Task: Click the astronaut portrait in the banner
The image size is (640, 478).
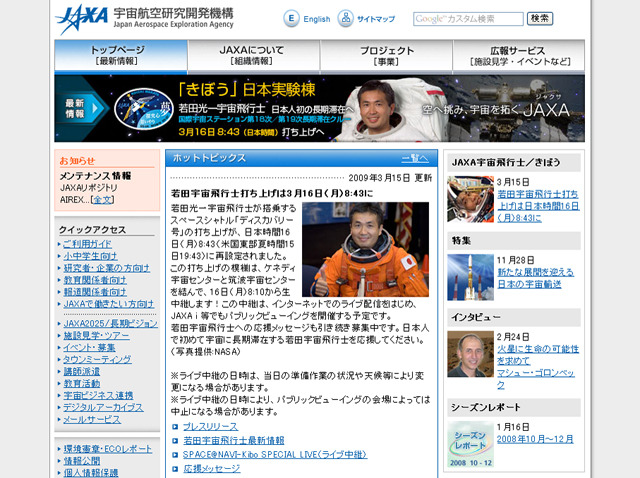Action: tap(376, 108)
